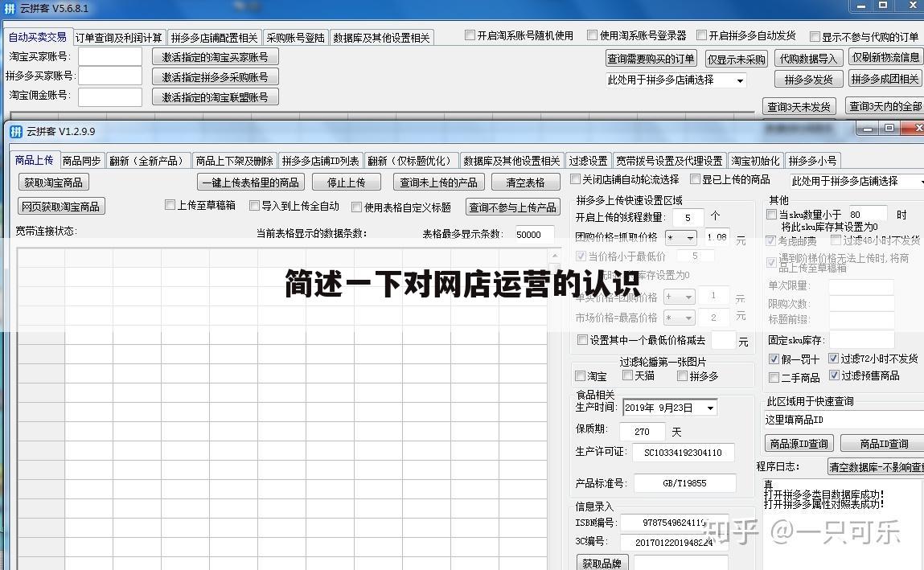Click the 获取淘宝商品 button

[53, 182]
